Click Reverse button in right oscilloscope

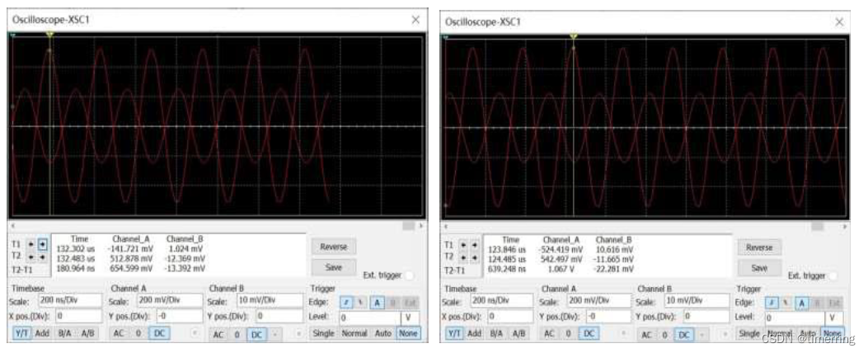click(758, 247)
